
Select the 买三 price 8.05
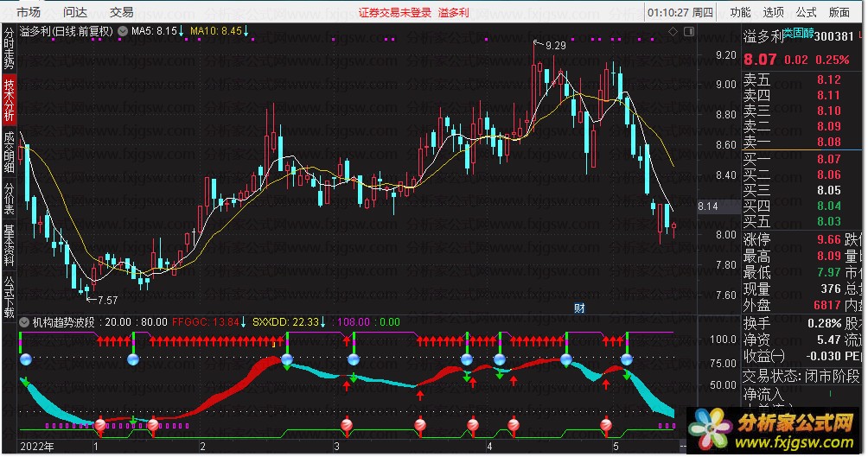click(x=829, y=190)
